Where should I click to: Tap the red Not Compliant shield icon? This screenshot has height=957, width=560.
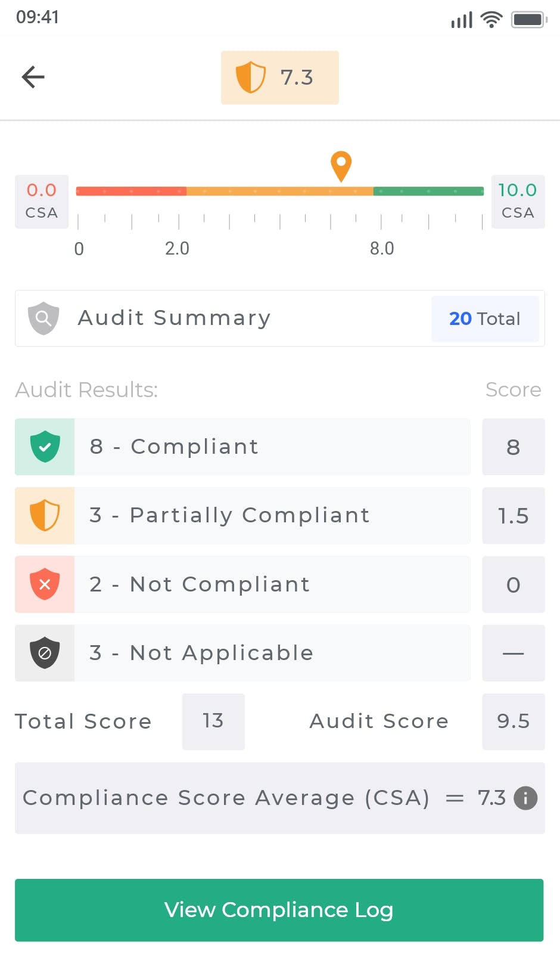pos(45,584)
